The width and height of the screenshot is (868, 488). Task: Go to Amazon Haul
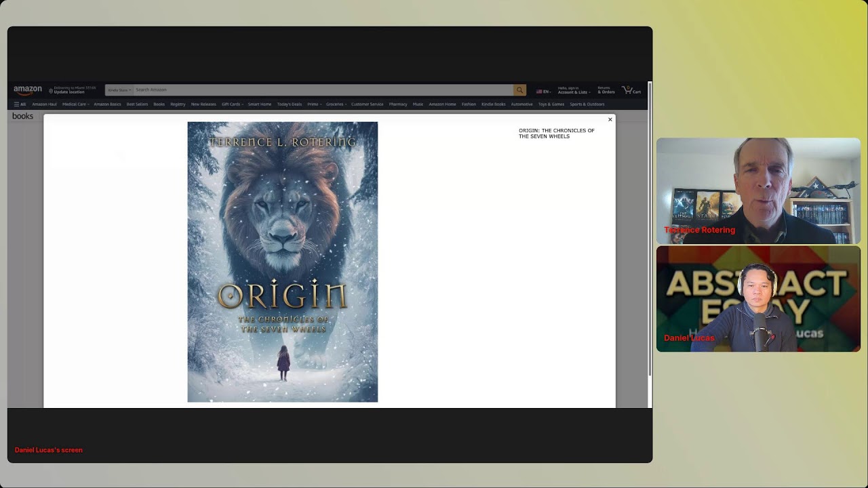pos(44,104)
